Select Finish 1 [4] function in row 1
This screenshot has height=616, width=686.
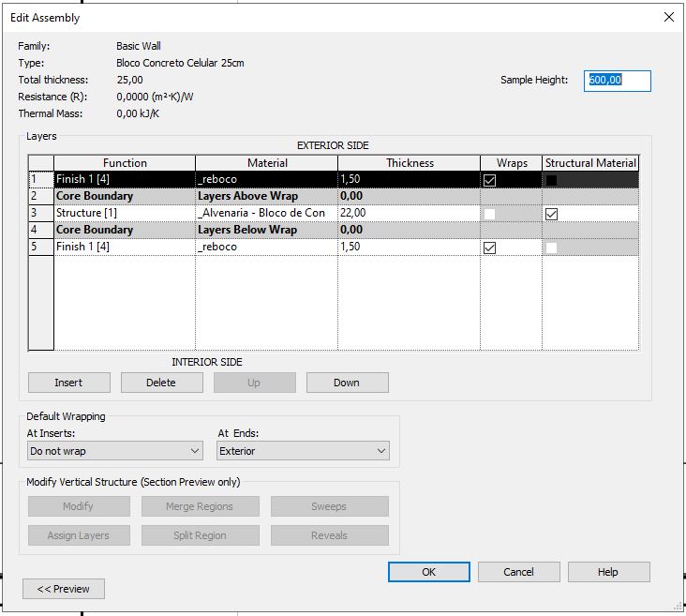coord(125,179)
